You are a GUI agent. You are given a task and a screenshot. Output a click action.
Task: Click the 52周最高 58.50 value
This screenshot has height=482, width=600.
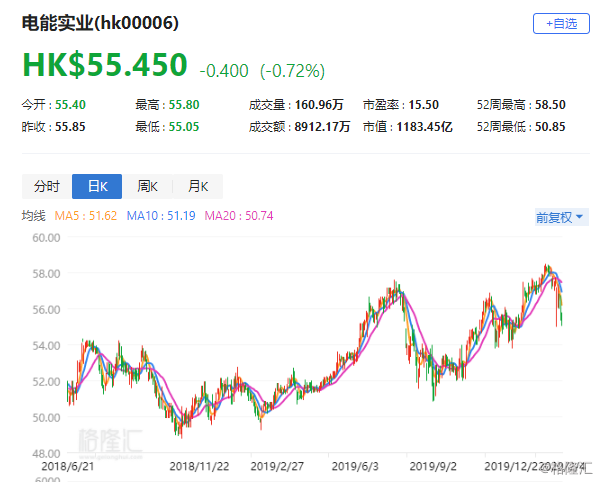pos(521,104)
